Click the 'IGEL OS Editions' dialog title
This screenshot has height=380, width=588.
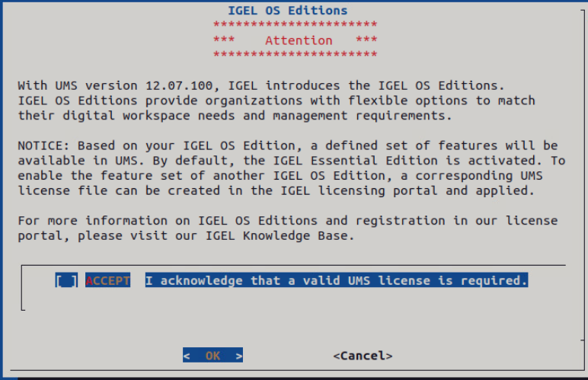pos(288,11)
